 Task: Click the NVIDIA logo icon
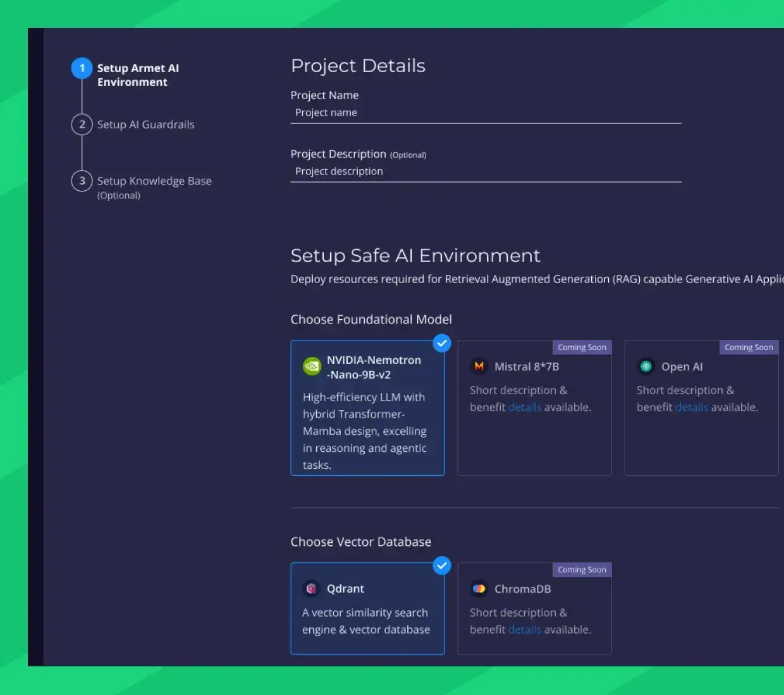(312, 366)
